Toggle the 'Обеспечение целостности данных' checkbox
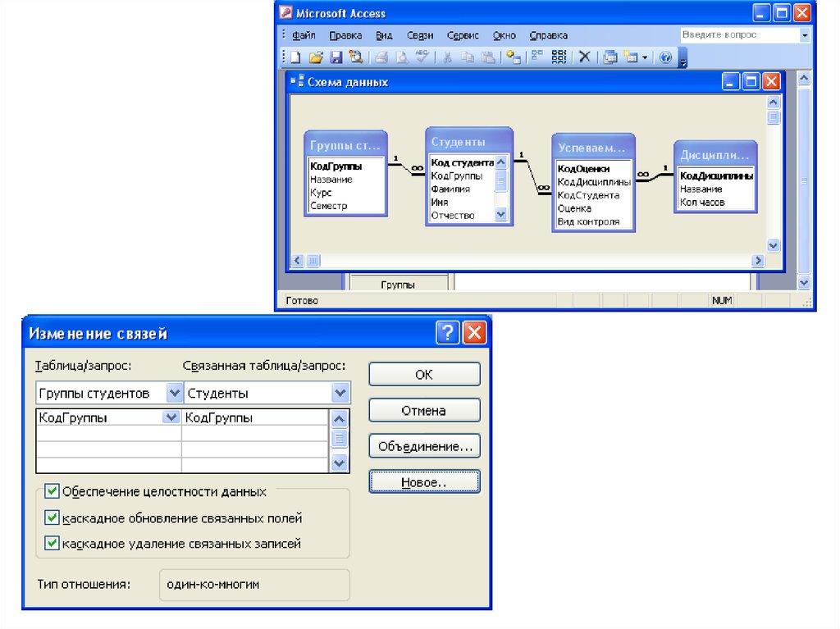This screenshot has width=840, height=629. pyautogui.click(x=52, y=491)
